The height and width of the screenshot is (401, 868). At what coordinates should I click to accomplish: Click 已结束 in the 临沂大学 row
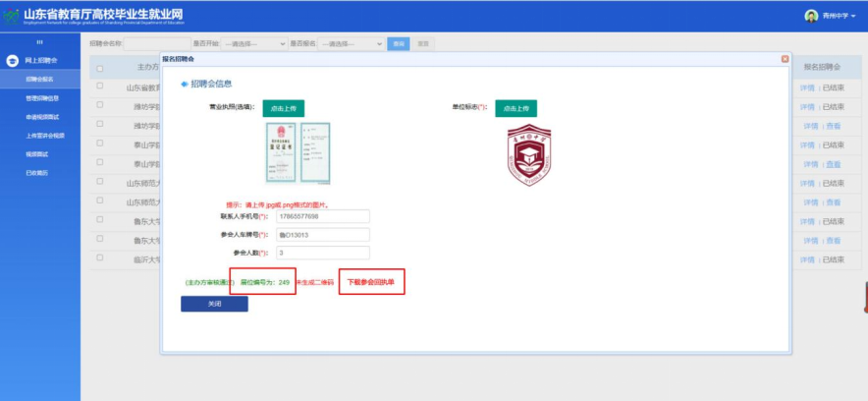(833, 259)
